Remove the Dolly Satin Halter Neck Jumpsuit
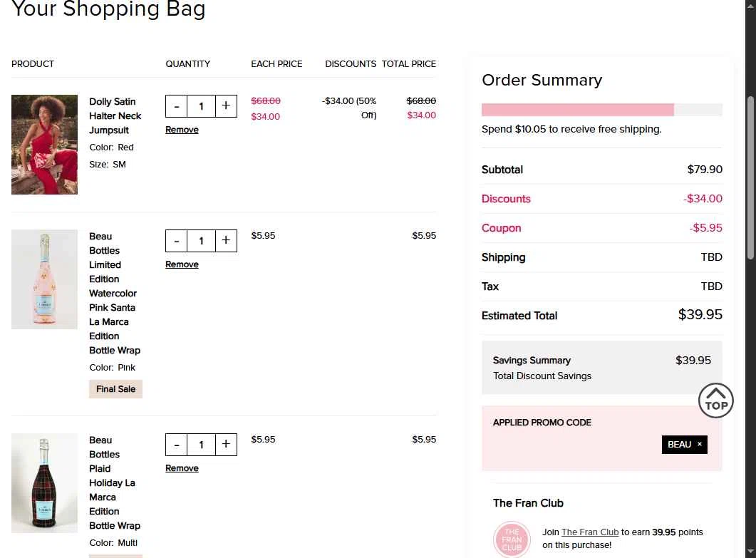The image size is (756, 558). tap(182, 130)
